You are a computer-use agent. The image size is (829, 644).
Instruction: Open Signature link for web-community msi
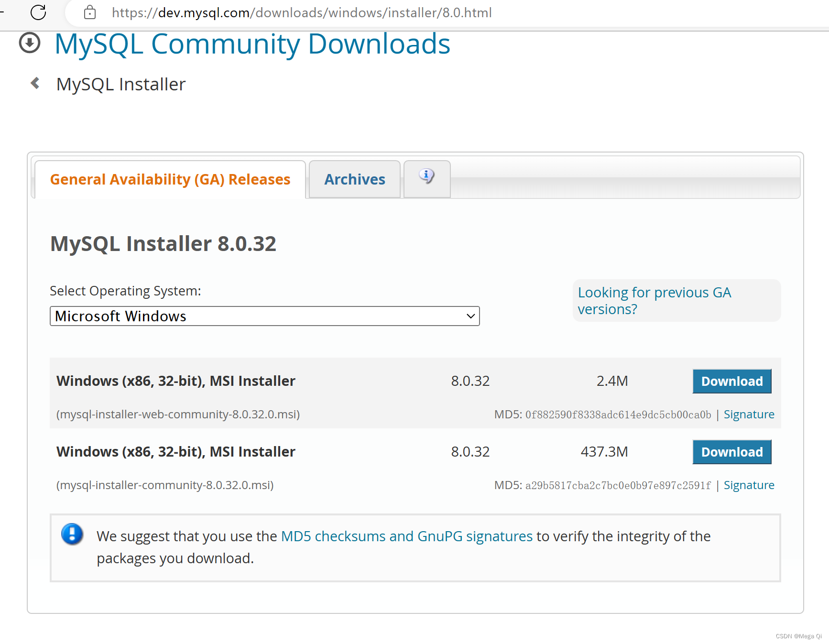[x=749, y=415]
